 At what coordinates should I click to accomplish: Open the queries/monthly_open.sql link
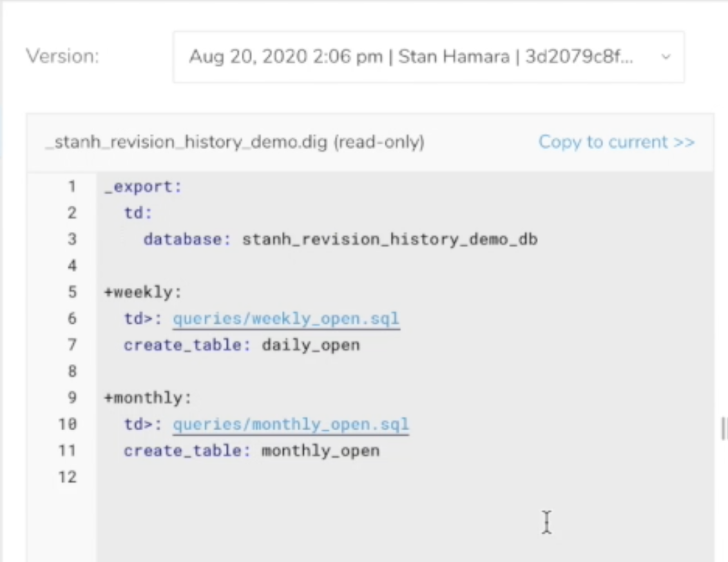click(291, 424)
